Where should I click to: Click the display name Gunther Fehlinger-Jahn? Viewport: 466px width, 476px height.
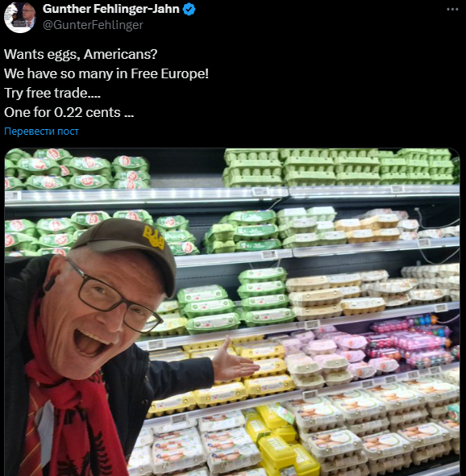pyautogui.click(x=111, y=9)
